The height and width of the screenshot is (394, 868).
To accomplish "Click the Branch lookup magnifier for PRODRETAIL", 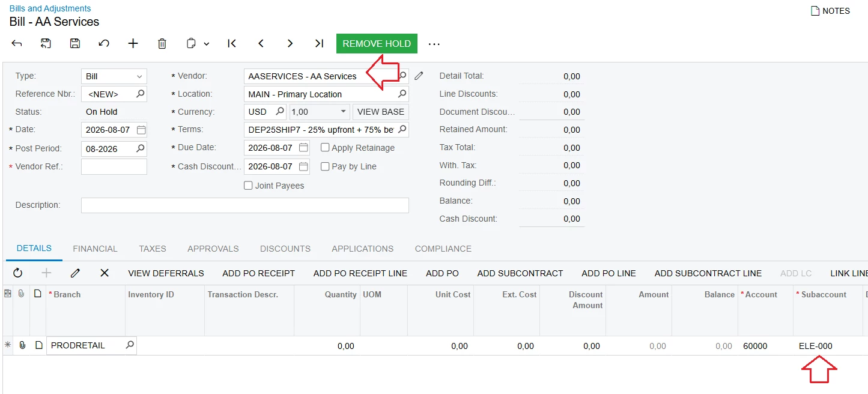I will (130, 345).
